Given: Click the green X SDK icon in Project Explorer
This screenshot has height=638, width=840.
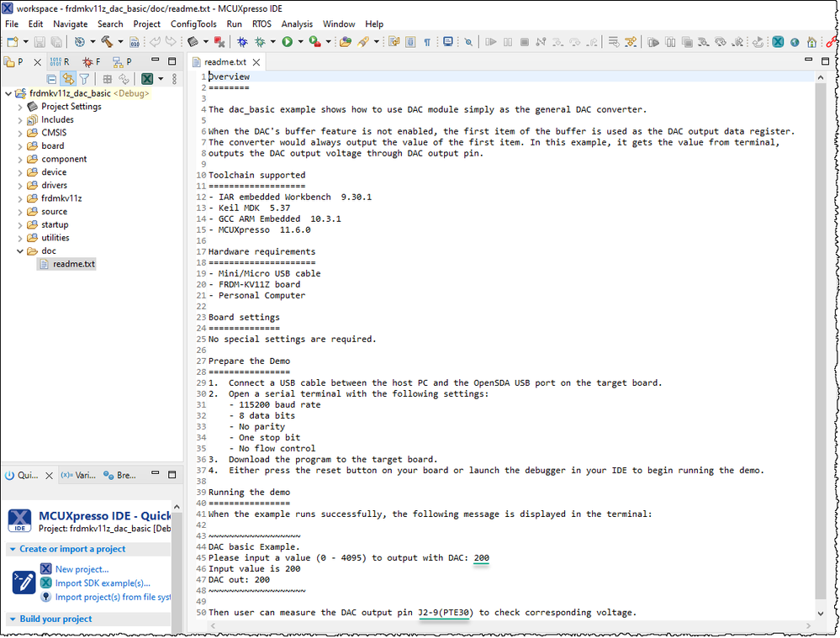Looking at the screenshot, I should [x=147, y=79].
